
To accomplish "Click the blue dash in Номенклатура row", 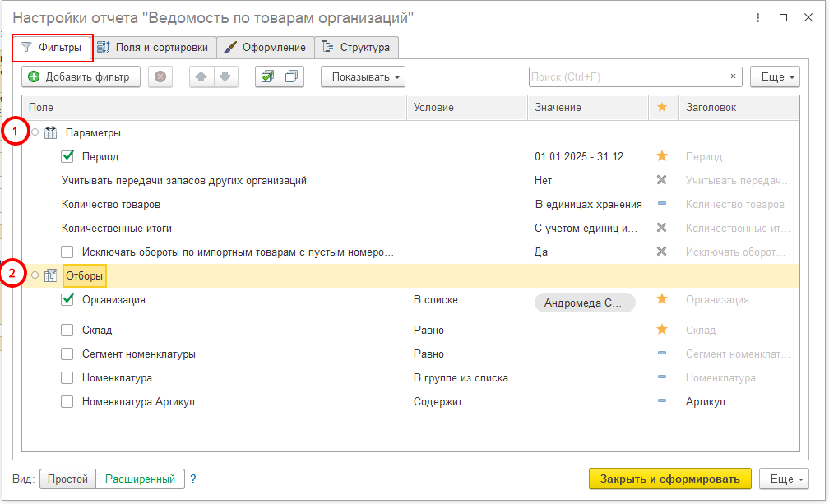I will pos(662,378).
